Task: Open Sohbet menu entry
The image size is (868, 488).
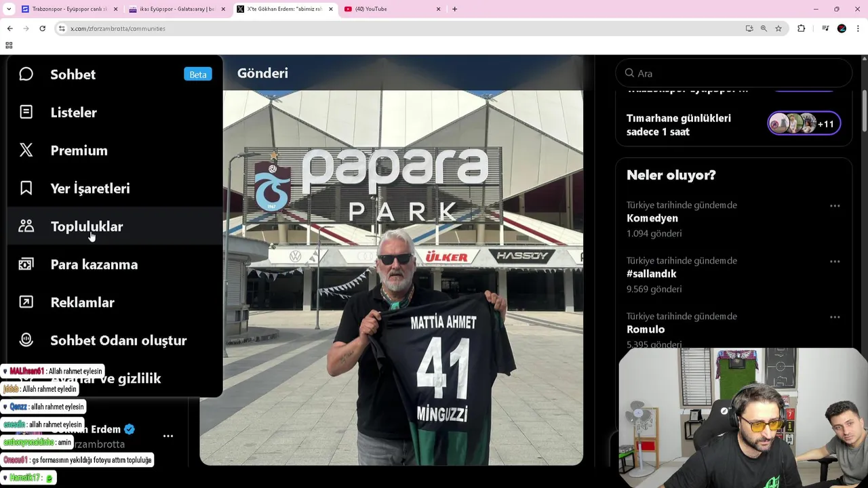Action: click(x=115, y=75)
